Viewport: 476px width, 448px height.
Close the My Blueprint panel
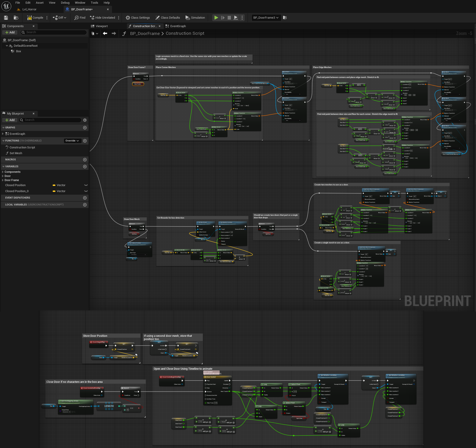[x=34, y=114]
